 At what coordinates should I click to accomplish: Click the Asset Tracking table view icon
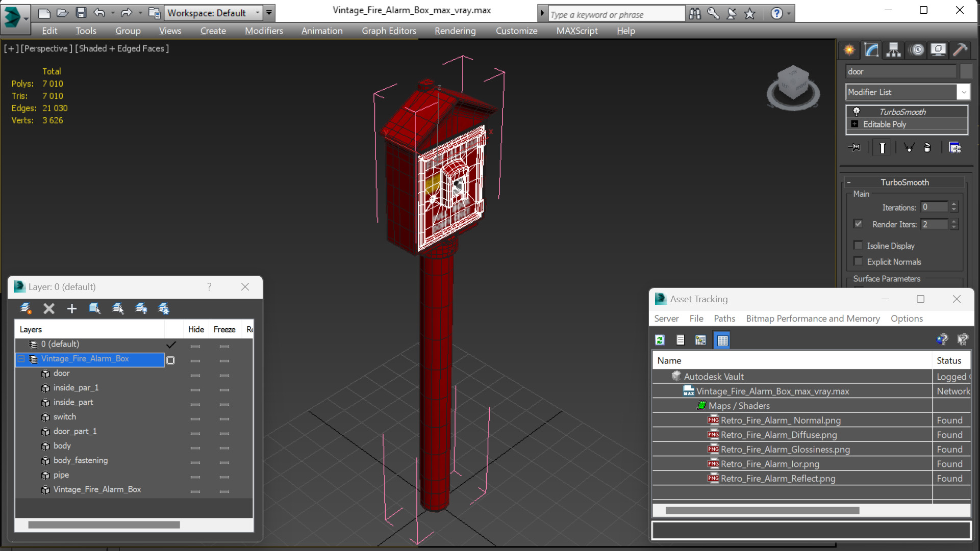click(x=722, y=340)
